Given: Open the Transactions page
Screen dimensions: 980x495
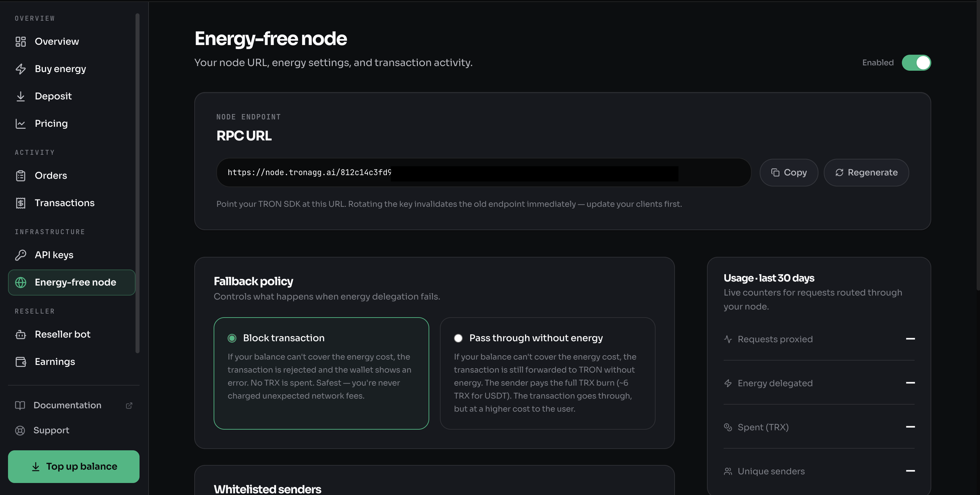Looking at the screenshot, I should click(x=71, y=203).
